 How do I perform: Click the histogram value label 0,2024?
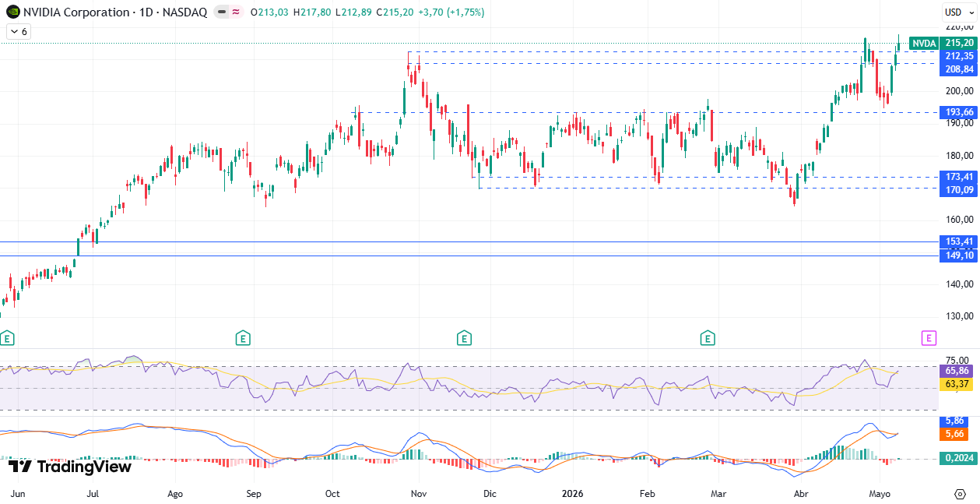[958, 459]
